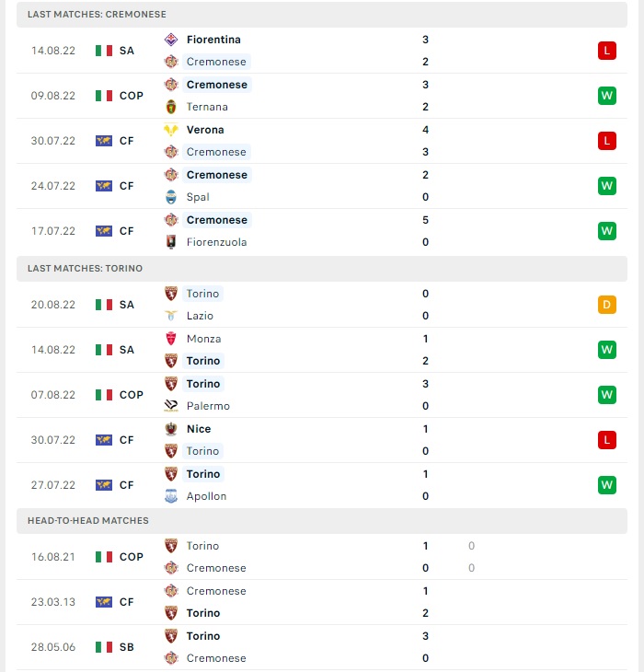Viewport: 644px width, 672px height.
Task: Open the 16.08.21 Torino-Cremonese head-to-head match
Action: [x=322, y=557]
